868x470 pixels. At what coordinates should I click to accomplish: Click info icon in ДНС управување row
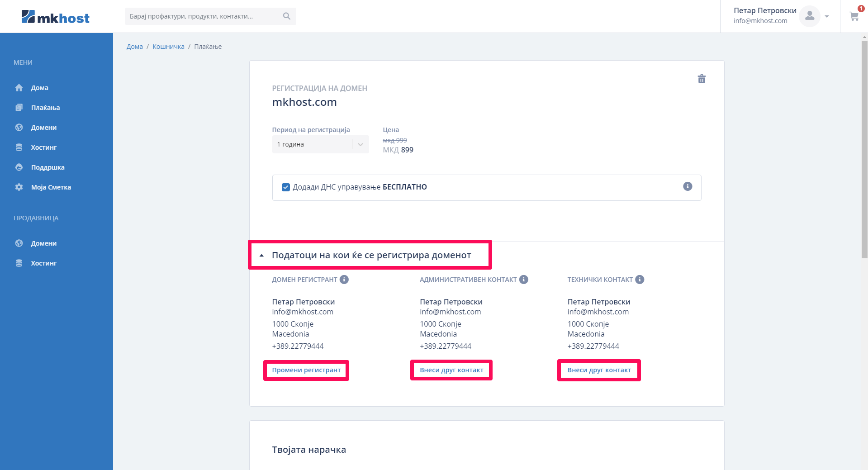(x=688, y=186)
